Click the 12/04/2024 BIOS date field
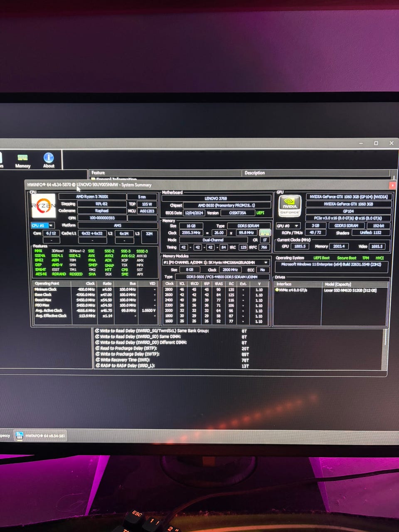Image resolution: width=399 pixels, height=532 pixels. pos(194,213)
